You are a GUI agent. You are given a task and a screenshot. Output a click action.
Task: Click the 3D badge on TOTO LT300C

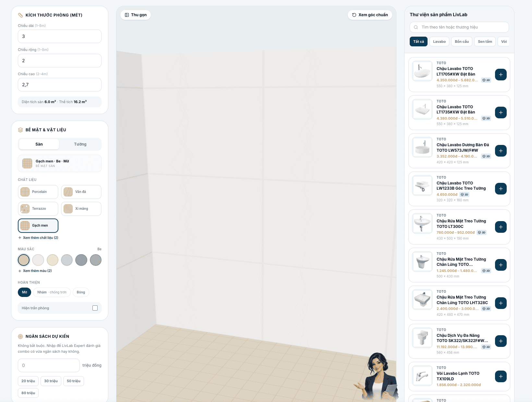click(482, 232)
